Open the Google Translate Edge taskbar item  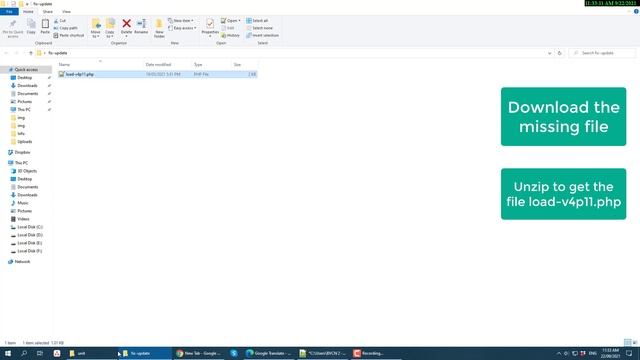pyautogui.click(x=269, y=353)
